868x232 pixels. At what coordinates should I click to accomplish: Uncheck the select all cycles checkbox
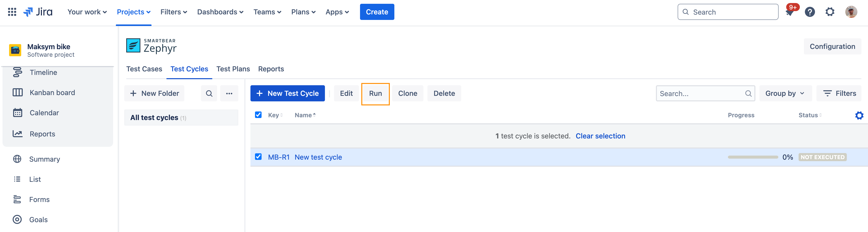(x=258, y=115)
